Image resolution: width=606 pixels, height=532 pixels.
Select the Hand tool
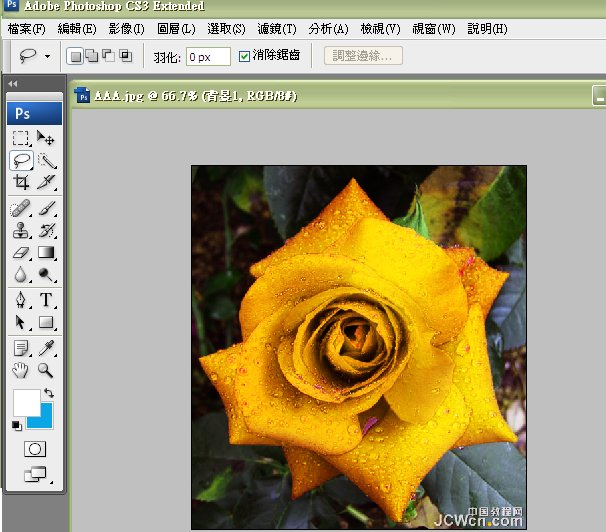22,370
